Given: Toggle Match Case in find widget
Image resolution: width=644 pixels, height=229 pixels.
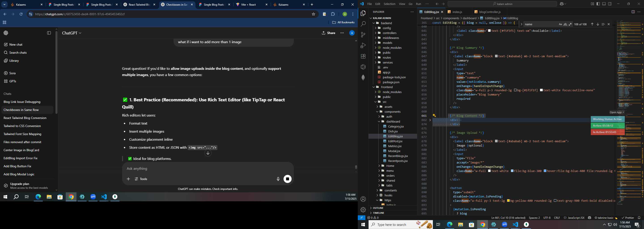Looking at the screenshot, I should click(x=560, y=24).
